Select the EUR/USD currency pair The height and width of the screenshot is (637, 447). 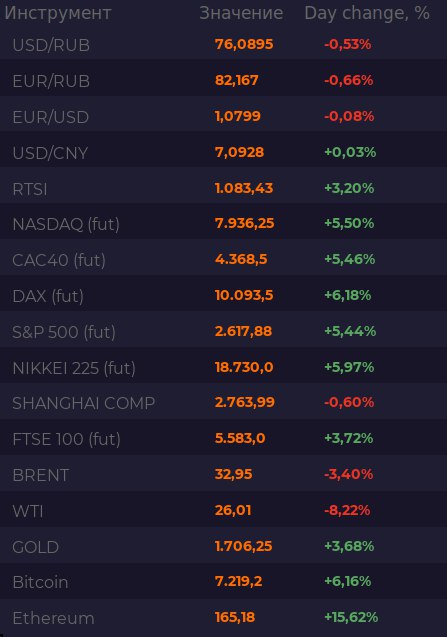coord(224,117)
